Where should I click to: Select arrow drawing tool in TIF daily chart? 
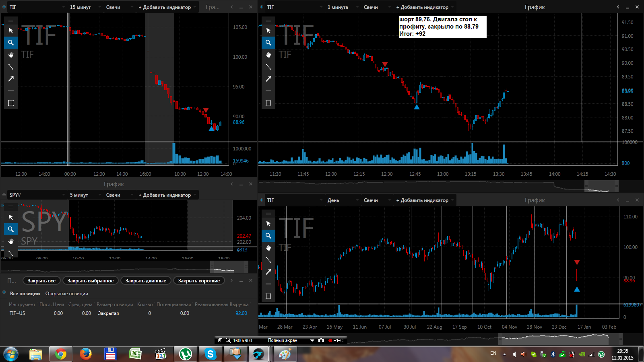point(268,272)
